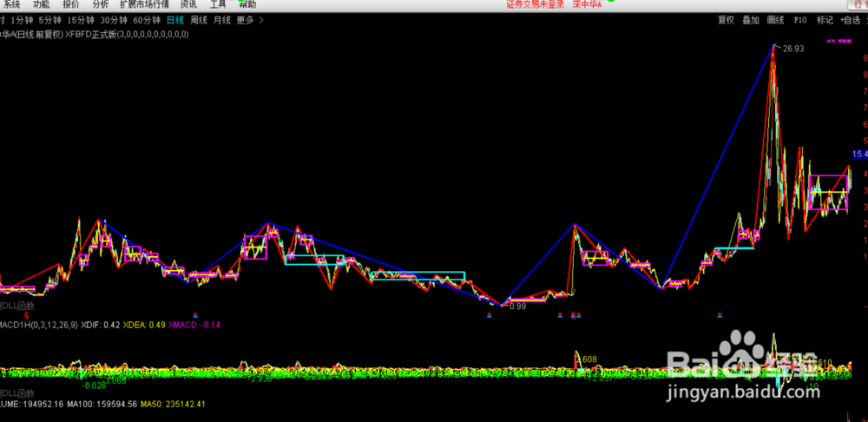The height and width of the screenshot is (422, 868).
Task: Add stock via +自选 button
Action: pyautogui.click(x=850, y=21)
